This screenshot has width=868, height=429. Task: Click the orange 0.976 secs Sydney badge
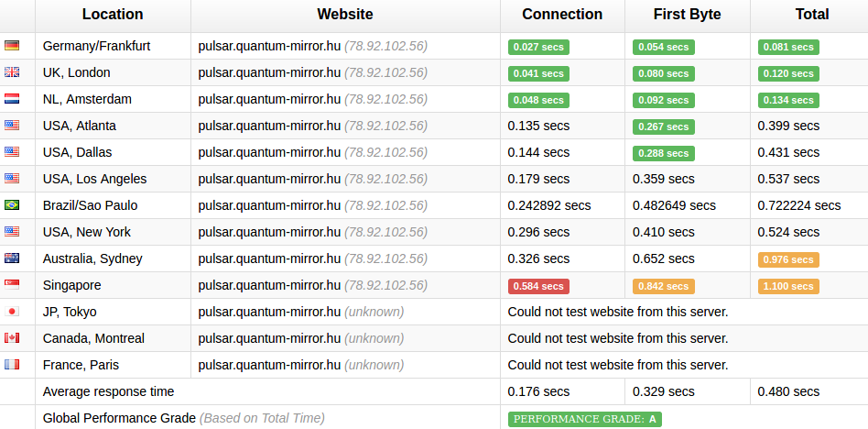[x=789, y=259]
